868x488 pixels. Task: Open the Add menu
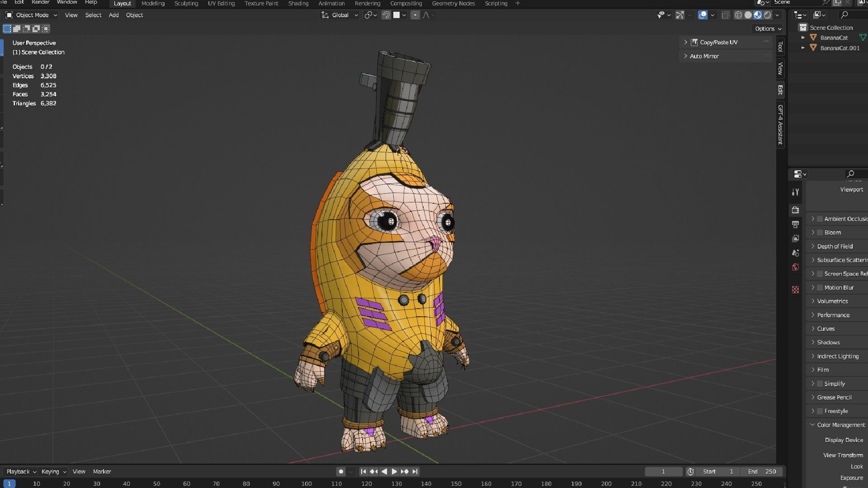point(113,15)
